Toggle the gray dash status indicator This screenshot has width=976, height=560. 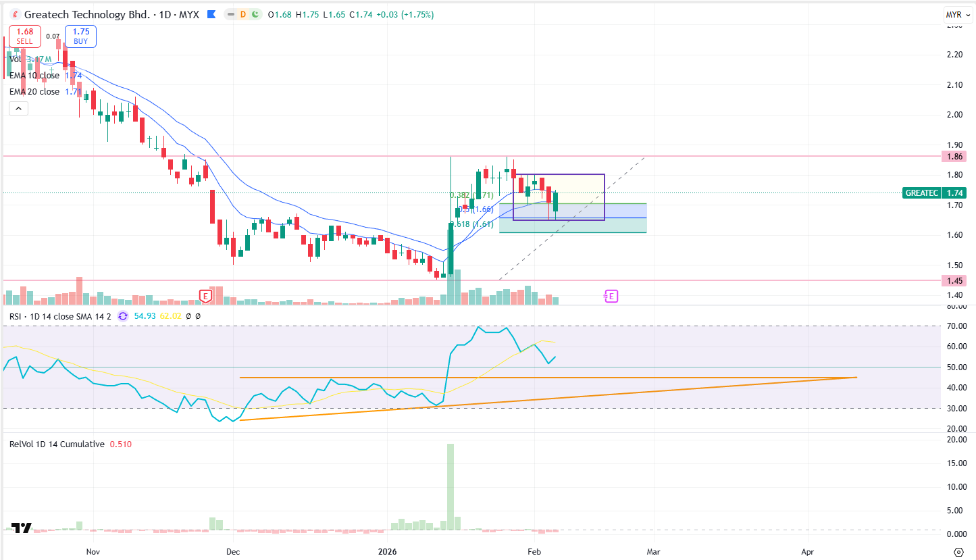pyautogui.click(x=232, y=14)
